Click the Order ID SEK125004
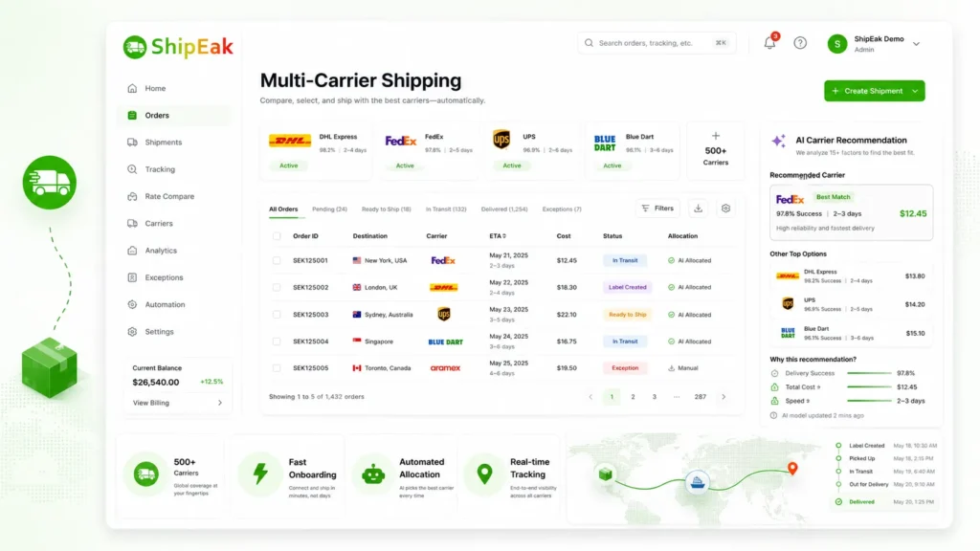The image size is (980, 551). point(311,342)
